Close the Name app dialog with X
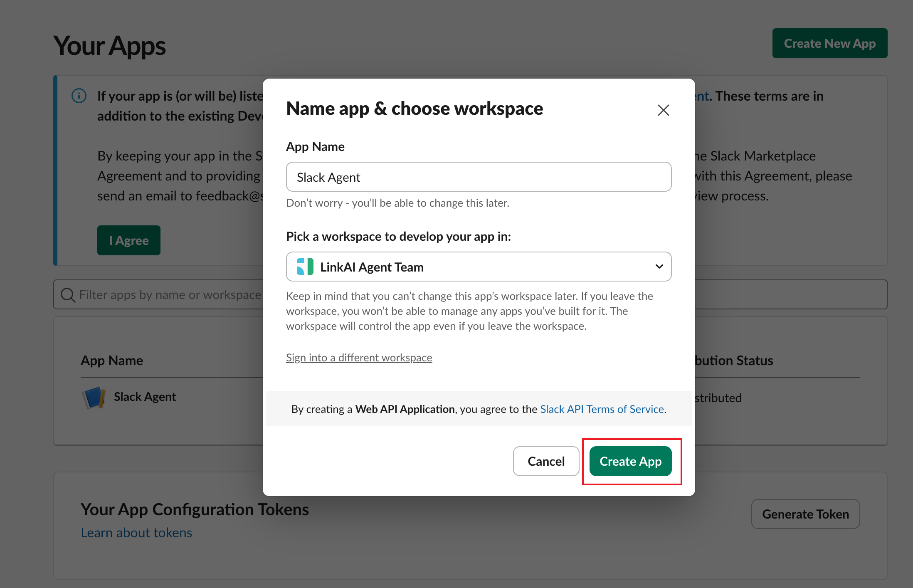This screenshot has height=588, width=913. tap(663, 110)
